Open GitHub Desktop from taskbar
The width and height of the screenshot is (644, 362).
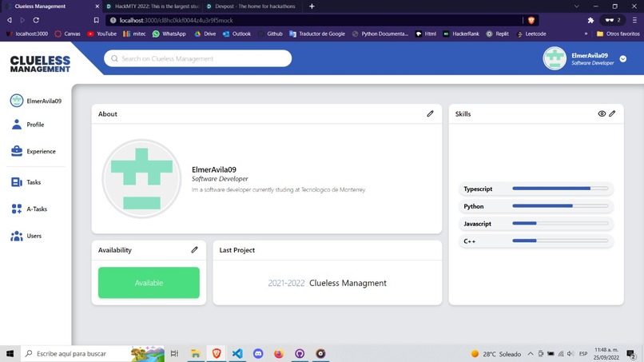(x=300, y=353)
